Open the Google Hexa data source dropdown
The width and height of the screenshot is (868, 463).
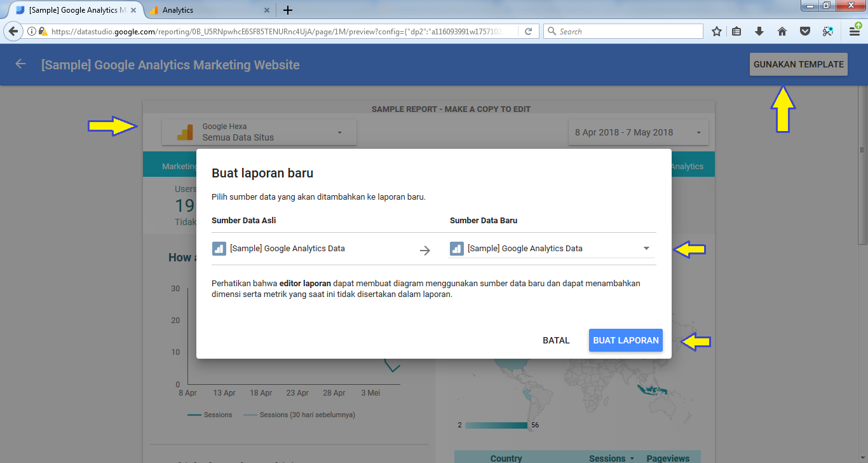pyautogui.click(x=259, y=132)
